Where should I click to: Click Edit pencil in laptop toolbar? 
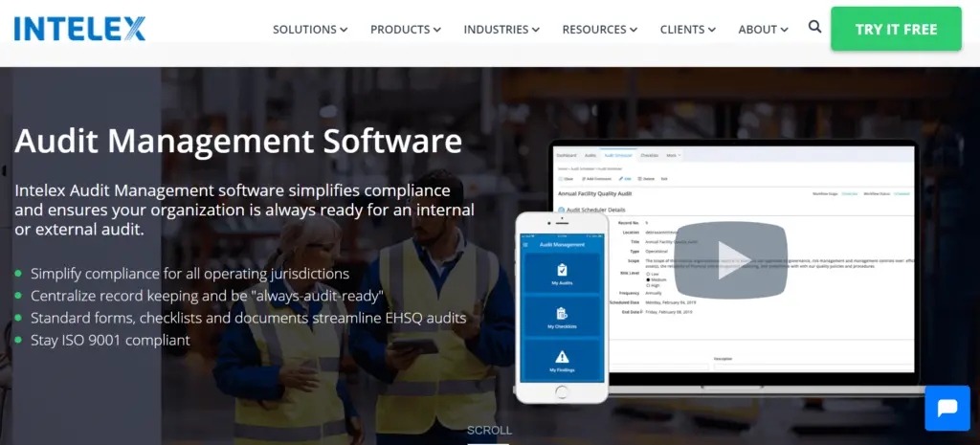pyautogui.click(x=625, y=179)
